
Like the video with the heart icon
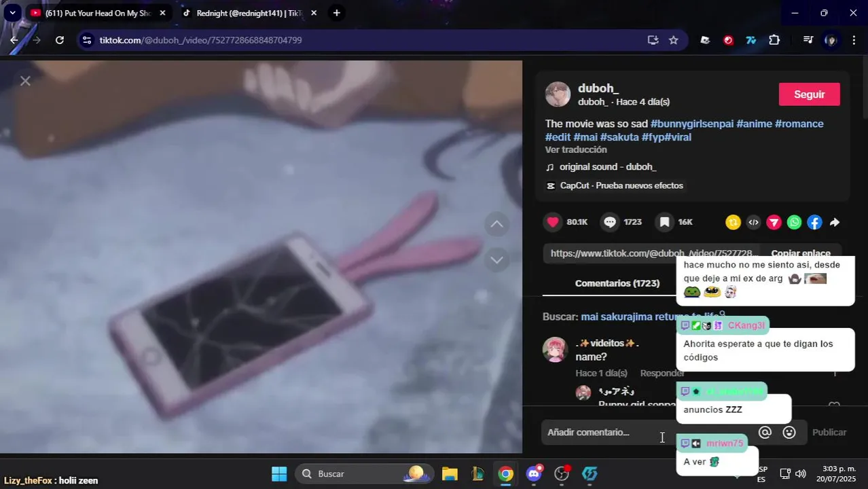pyautogui.click(x=553, y=222)
